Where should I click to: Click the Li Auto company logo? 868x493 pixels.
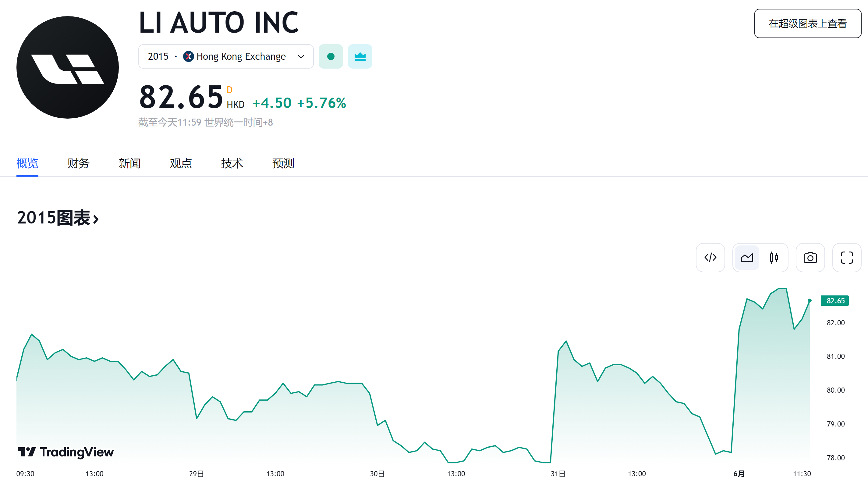67,67
